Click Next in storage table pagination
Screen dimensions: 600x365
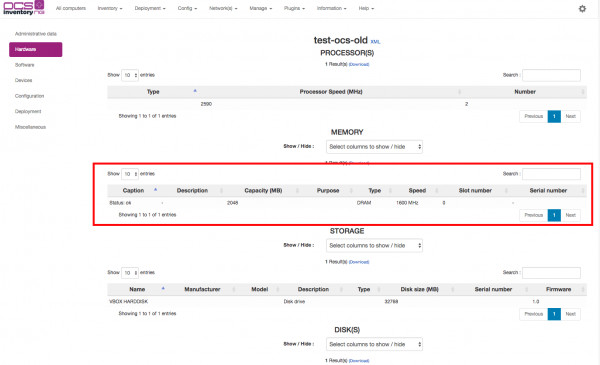pos(571,314)
